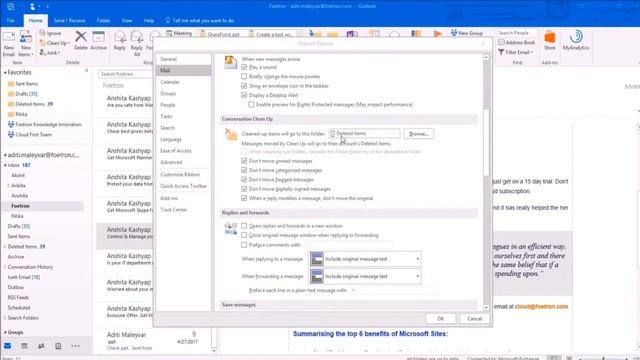Switch to the Folder ribbon tab

point(103,20)
